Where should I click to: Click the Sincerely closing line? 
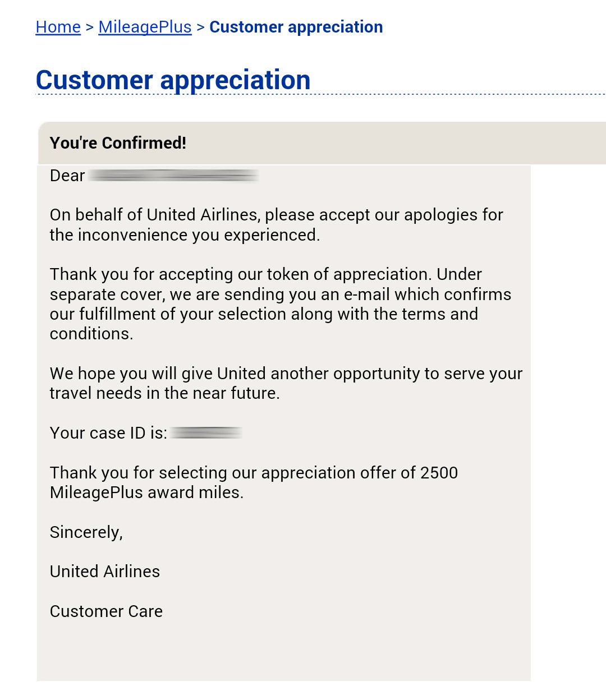(86, 532)
